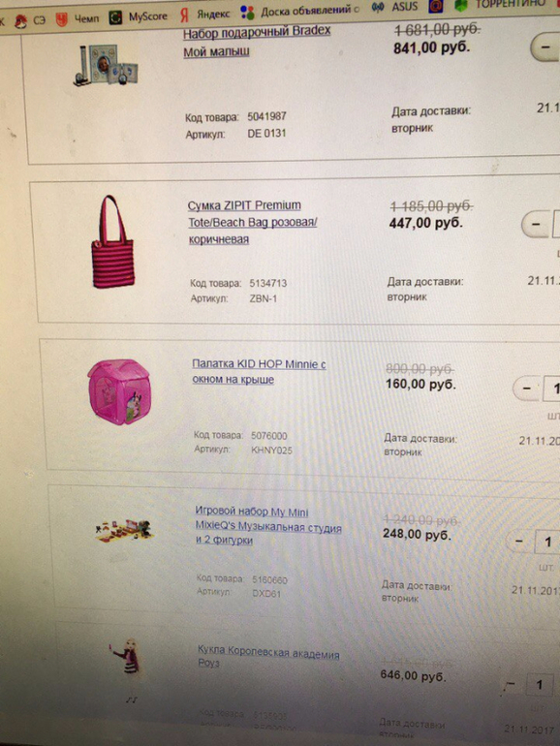Decrease quantity of ZIPIT bag
Image resolution: width=560 pixels, height=746 pixels.
536,224
